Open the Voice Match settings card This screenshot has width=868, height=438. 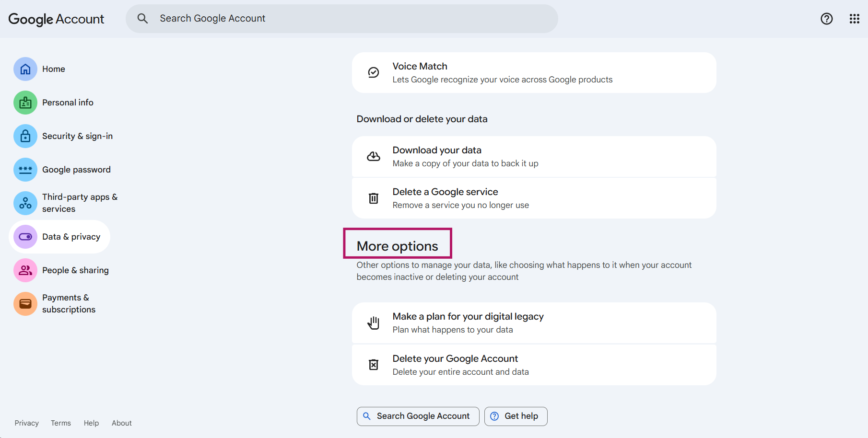[534, 72]
